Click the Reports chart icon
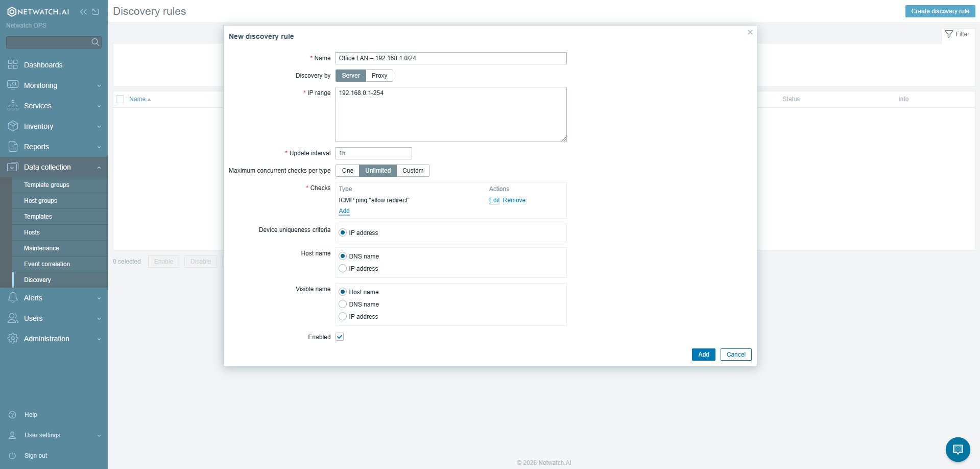Screen dimensions: 980x469 (x=13, y=147)
